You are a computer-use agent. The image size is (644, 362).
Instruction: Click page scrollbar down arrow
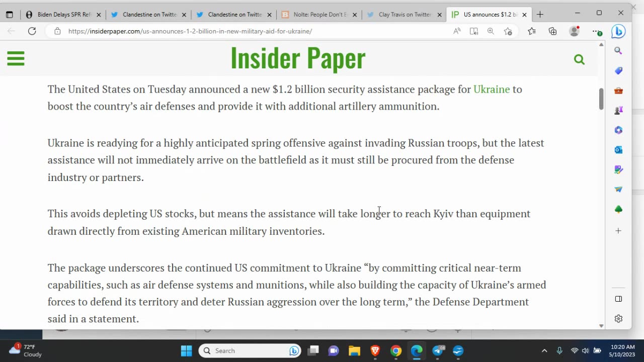pyautogui.click(x=601, y=326)
